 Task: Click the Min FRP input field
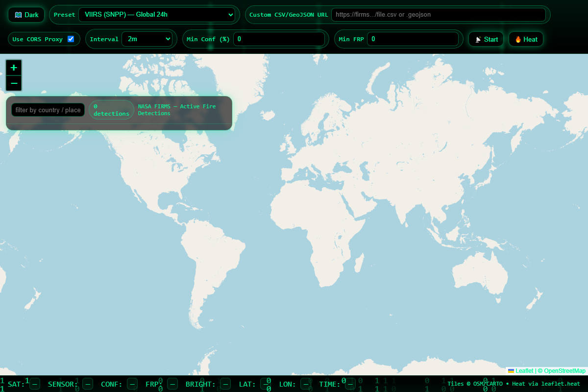(413, 39)
